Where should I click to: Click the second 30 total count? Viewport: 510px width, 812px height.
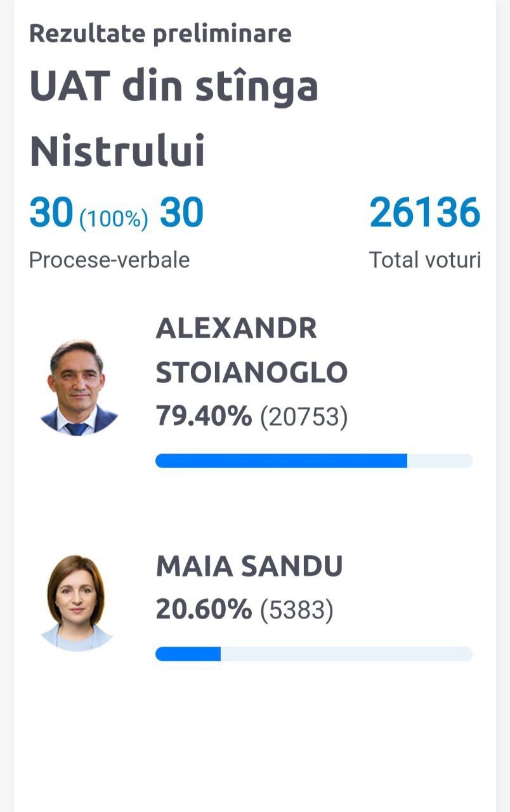[181, 213]
